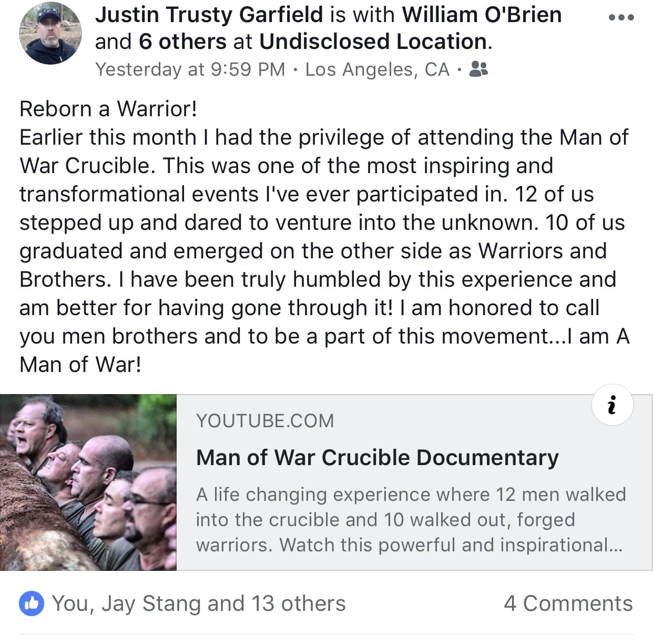Open the Los Angeles, CA location

click(x=377, y=69)
